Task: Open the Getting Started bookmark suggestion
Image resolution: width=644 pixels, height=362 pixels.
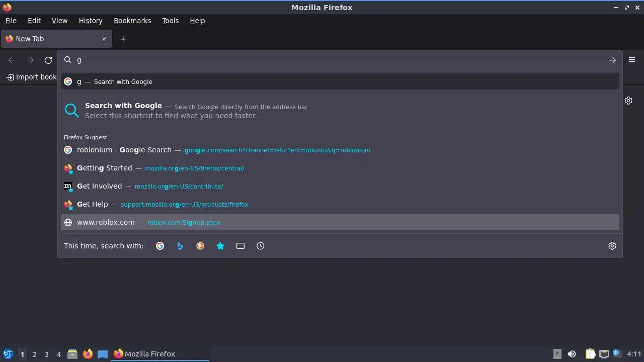Action: [x=340, y=168]
